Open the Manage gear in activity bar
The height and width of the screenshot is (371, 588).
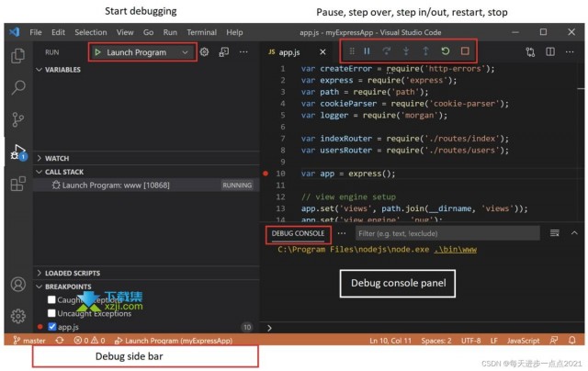[18, 316]
